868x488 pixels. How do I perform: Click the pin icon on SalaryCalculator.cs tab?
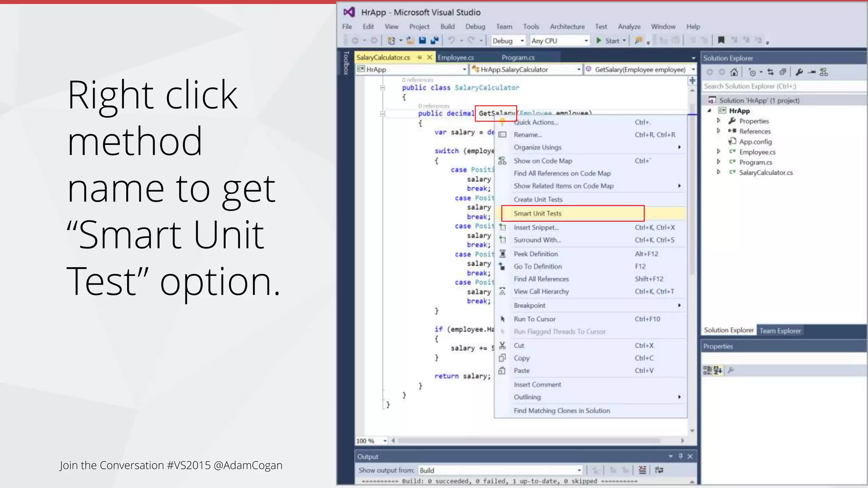point(420,57)
